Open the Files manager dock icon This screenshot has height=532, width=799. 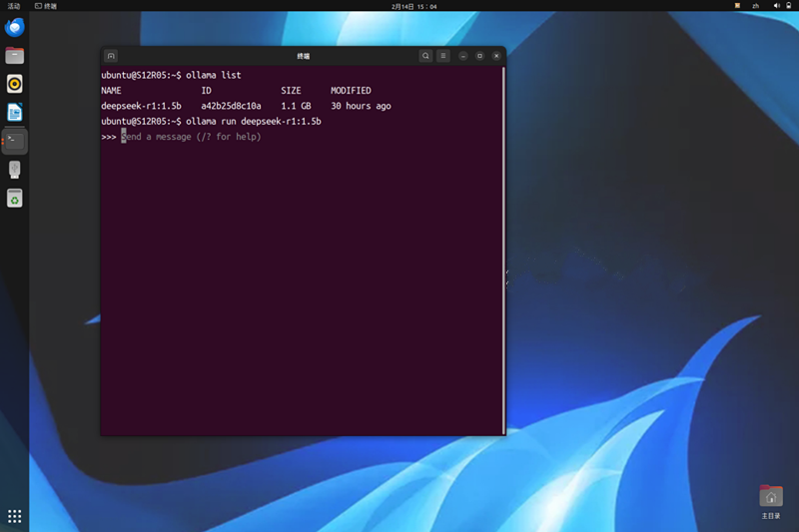tap(14, 56)
